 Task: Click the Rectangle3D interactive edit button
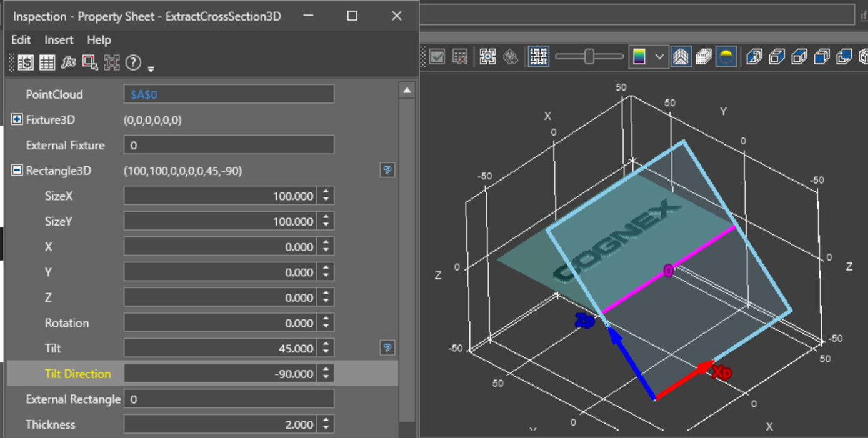pyautogui.click(x=387, y=171)
